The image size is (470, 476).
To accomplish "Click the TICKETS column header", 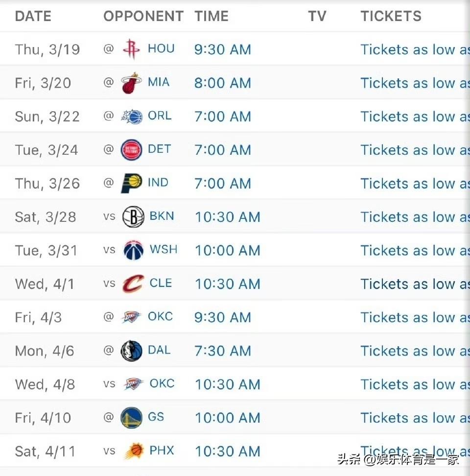I will [x=391, y=16].
